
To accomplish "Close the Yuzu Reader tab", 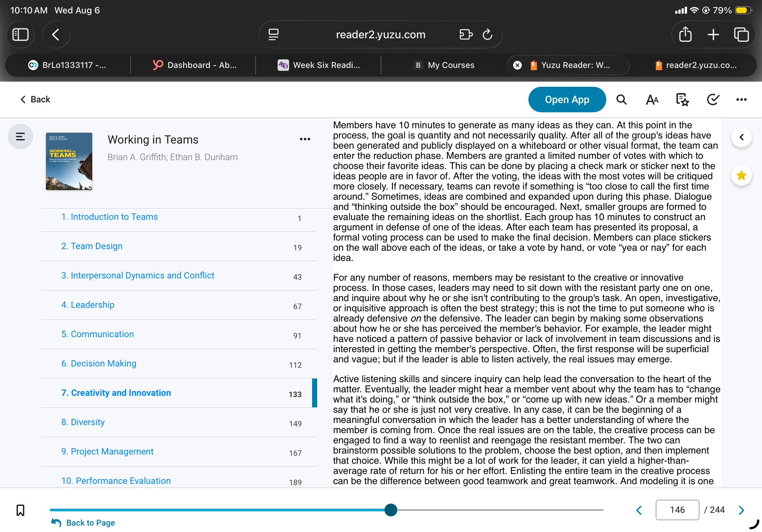I will tap(517, 65).
